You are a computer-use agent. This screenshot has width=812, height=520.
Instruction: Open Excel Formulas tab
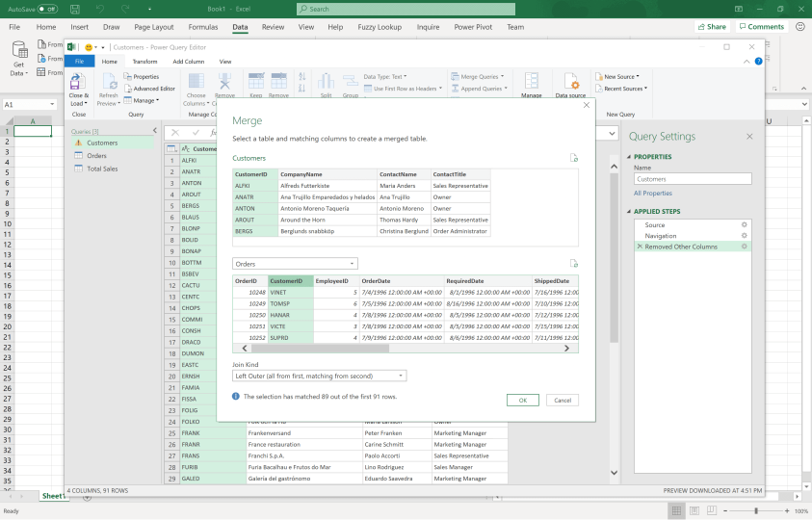point(203,27)
